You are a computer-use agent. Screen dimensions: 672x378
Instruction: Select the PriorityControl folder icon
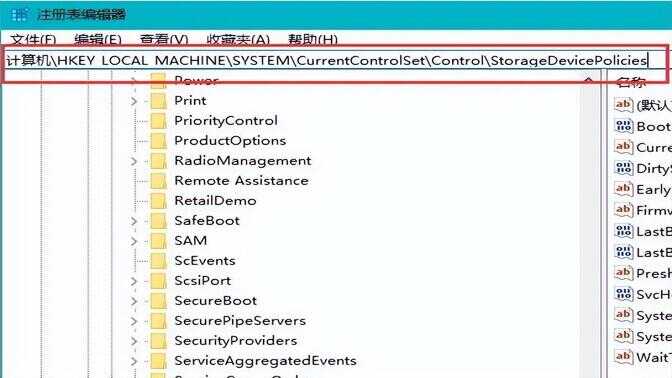[158, 121]
